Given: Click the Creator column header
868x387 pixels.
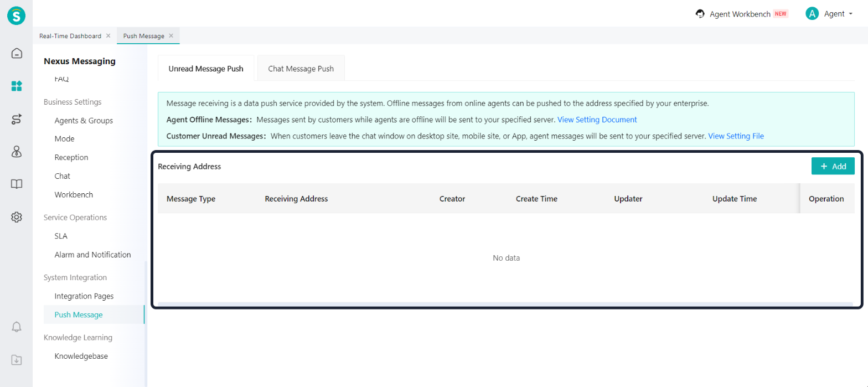Looking at the screenshot, I should 452,199.
